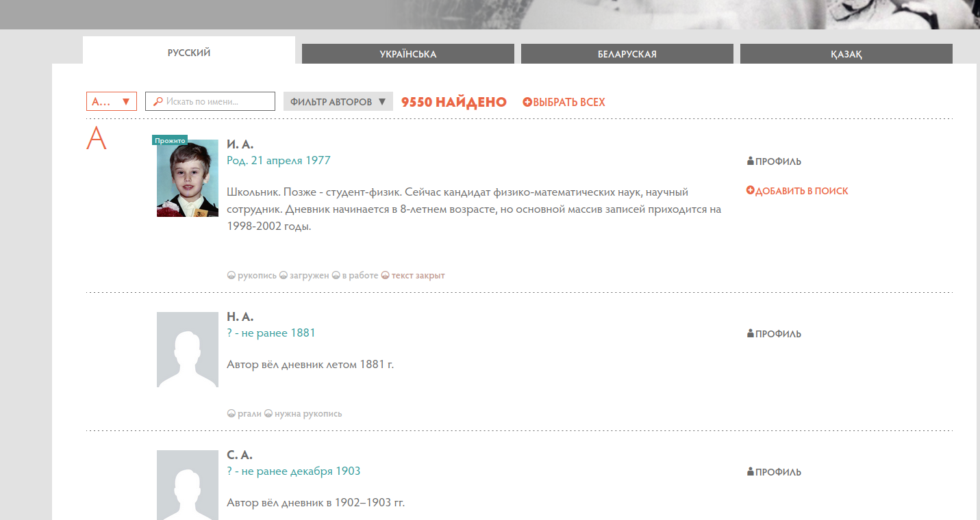Click the person icon for С. А. profile
The width and height of the screenshot is (980, 520).
pyautogui.click(x=751, y=472)
